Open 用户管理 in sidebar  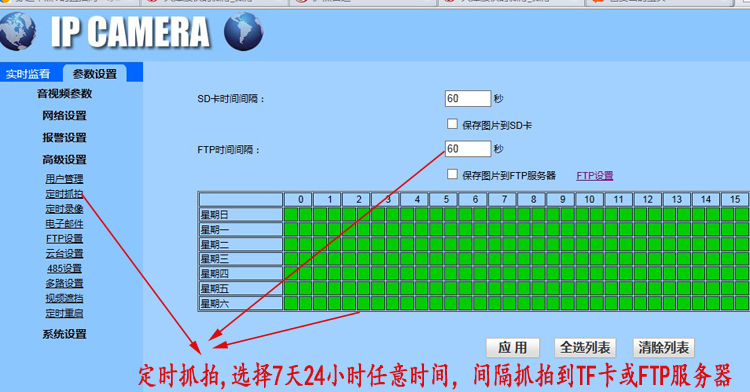pos(65,179)
